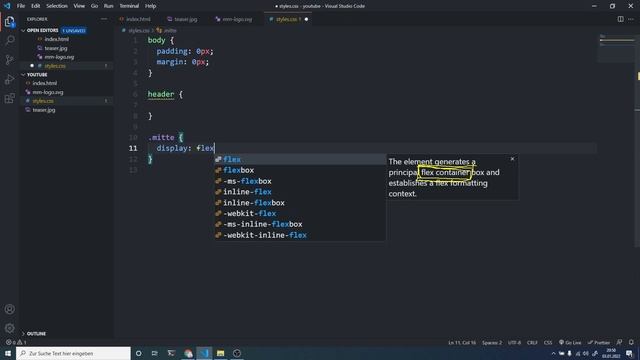
Task: Switch to the teaser.jpg tab
Action: point(186,19)
